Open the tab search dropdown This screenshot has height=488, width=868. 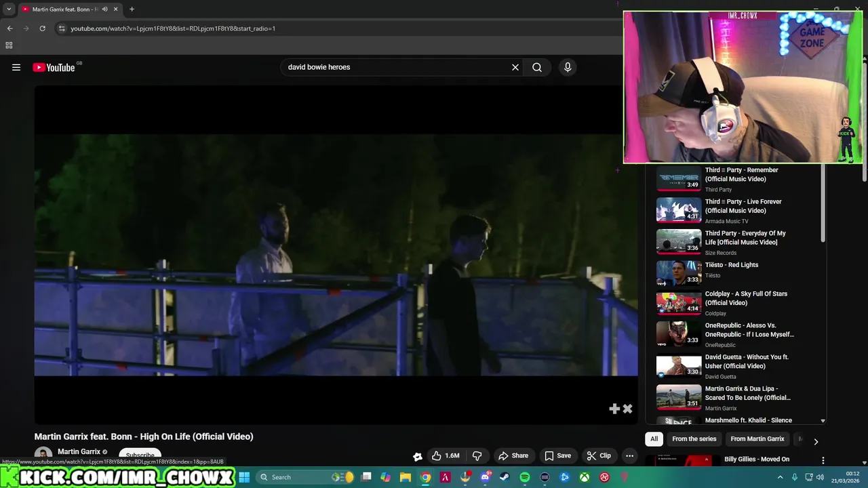(x=9, y=9)
